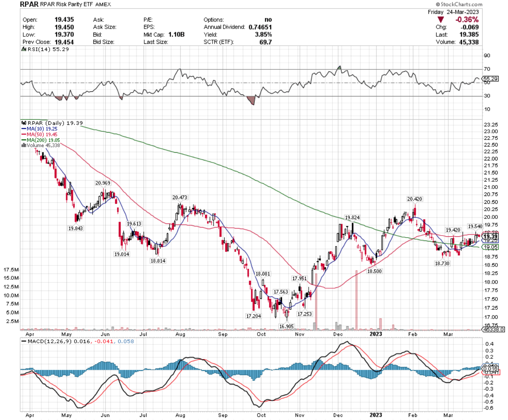Click the 0.016 MACD value tag
508x420 pixels.
pos(491,369)
